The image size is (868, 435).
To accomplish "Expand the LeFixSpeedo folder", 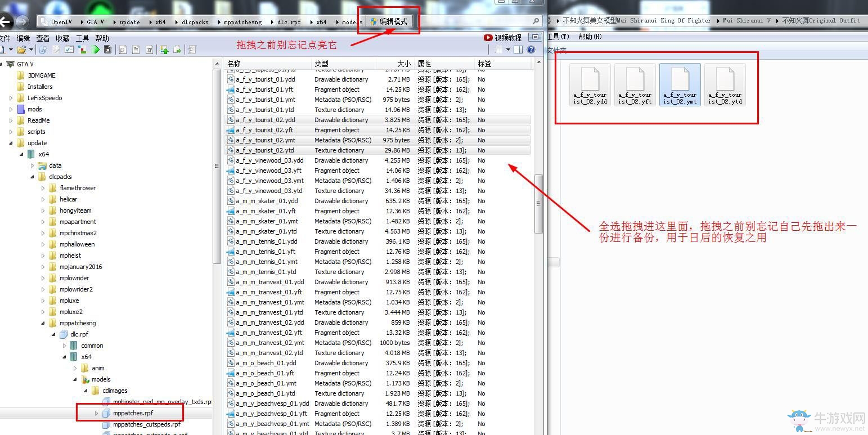I will point(11,98).
